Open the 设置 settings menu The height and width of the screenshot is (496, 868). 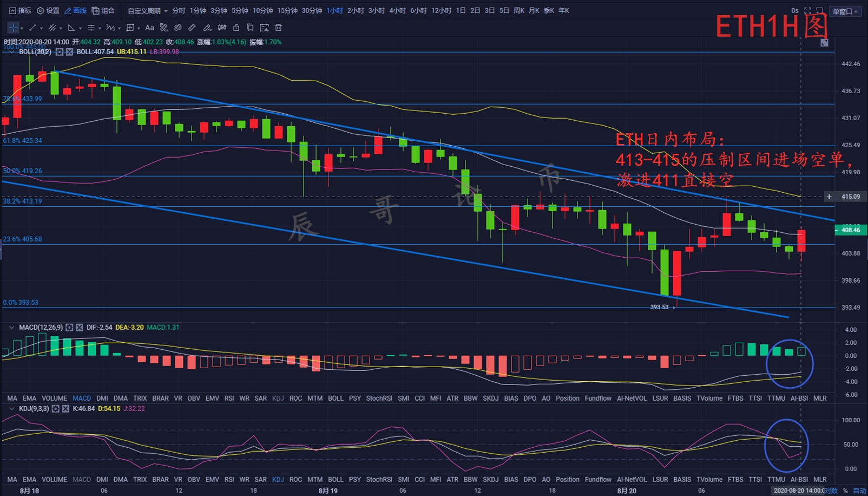(x=48, y=11)
